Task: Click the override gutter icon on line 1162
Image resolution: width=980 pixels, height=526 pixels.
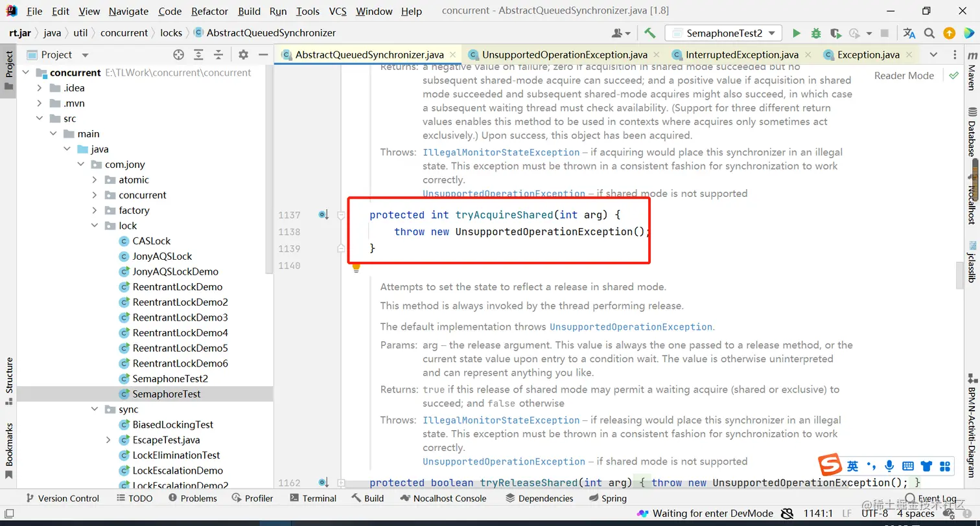Action: [323, 483]
